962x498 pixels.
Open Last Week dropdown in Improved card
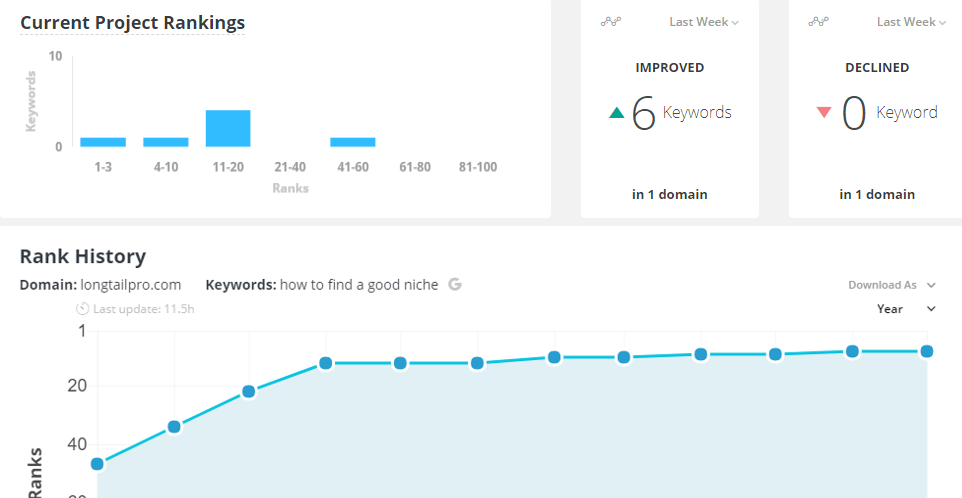(x=704, y=22)
